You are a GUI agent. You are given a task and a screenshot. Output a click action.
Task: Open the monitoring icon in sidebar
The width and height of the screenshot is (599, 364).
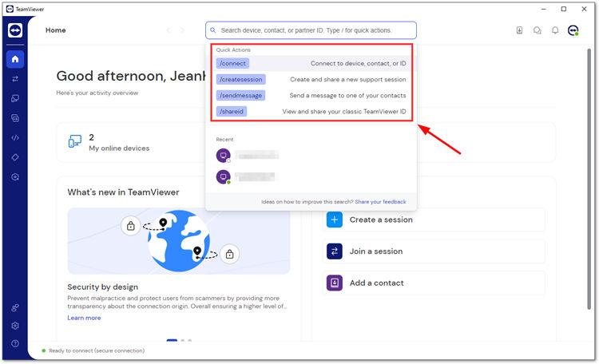click(15, 177)
